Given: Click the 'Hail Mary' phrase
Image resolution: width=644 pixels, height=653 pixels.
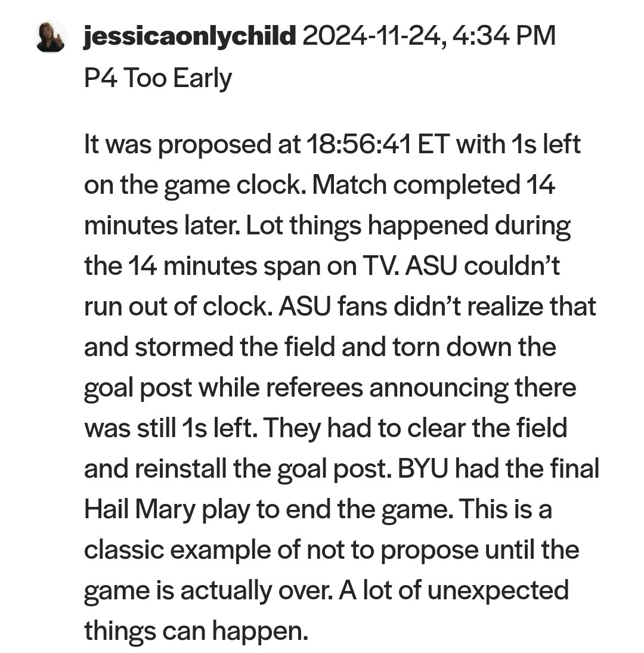Looking at the screenshot, I should (x=140, y=509).
